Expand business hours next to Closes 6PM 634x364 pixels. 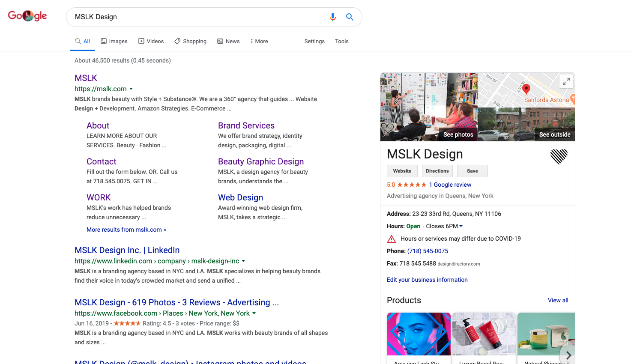[x=461, y=226]
